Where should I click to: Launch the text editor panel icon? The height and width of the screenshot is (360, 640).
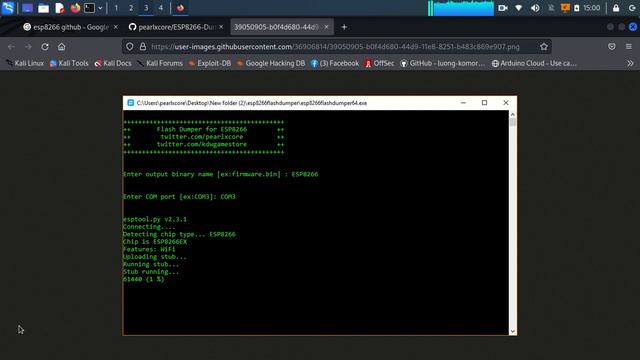coord(60,8)
